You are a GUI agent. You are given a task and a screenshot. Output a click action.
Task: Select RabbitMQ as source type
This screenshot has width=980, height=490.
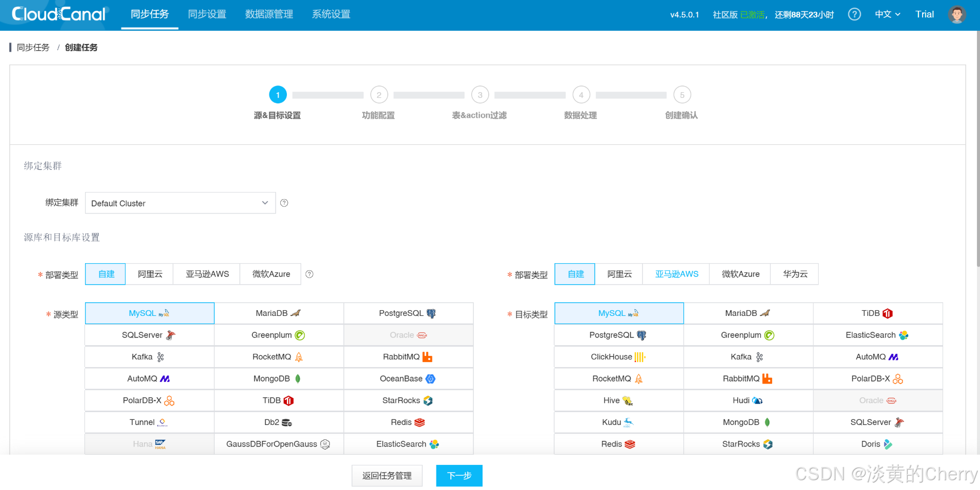408,357
